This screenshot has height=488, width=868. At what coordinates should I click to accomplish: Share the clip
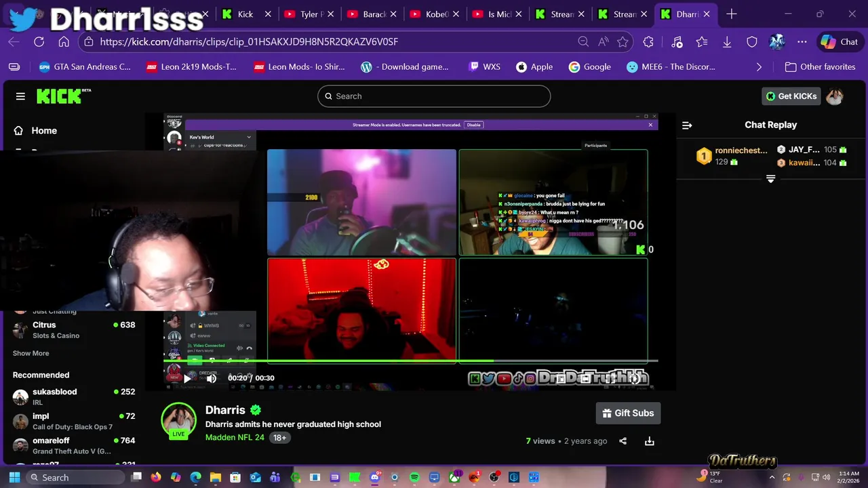tap(623, 441)
